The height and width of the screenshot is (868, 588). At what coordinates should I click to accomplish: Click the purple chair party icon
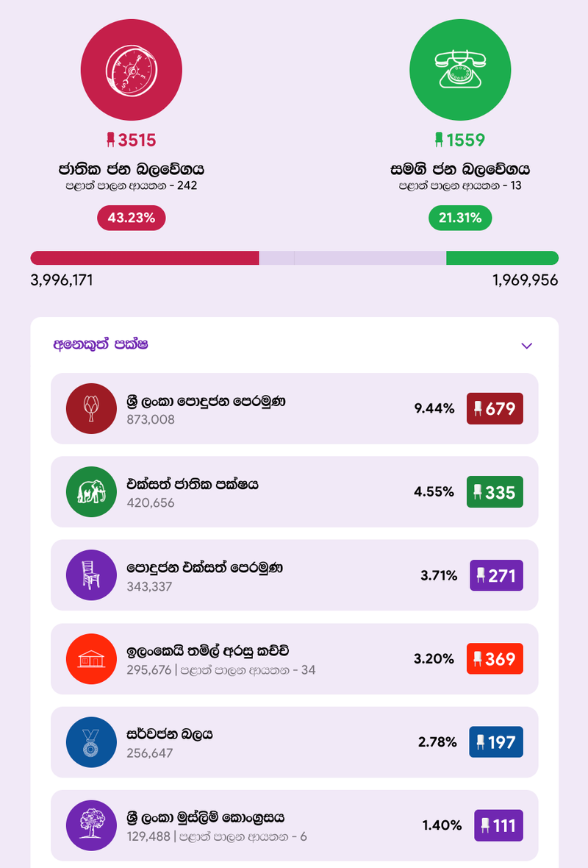pos(91,575)
